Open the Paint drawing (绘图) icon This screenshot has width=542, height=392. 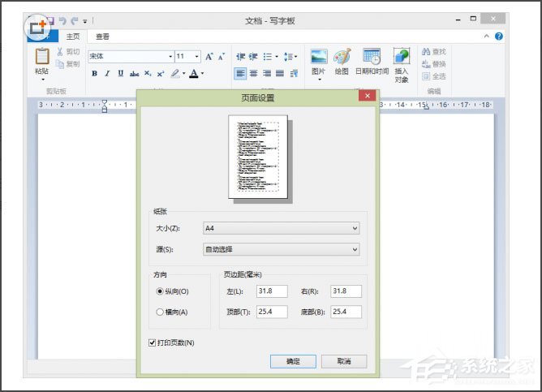342,56
